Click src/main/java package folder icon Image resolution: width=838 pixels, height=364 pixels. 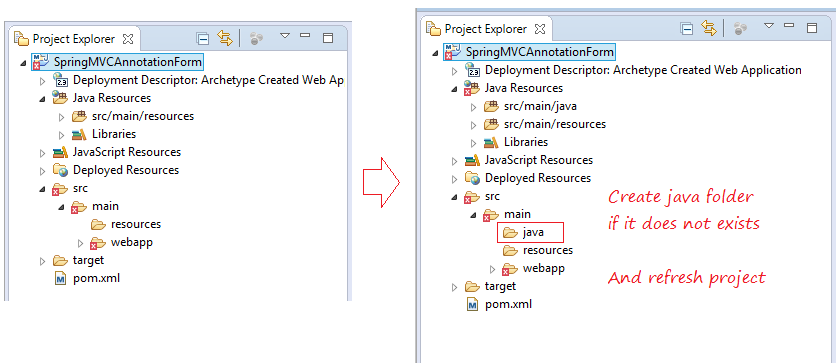pos(491,106)
